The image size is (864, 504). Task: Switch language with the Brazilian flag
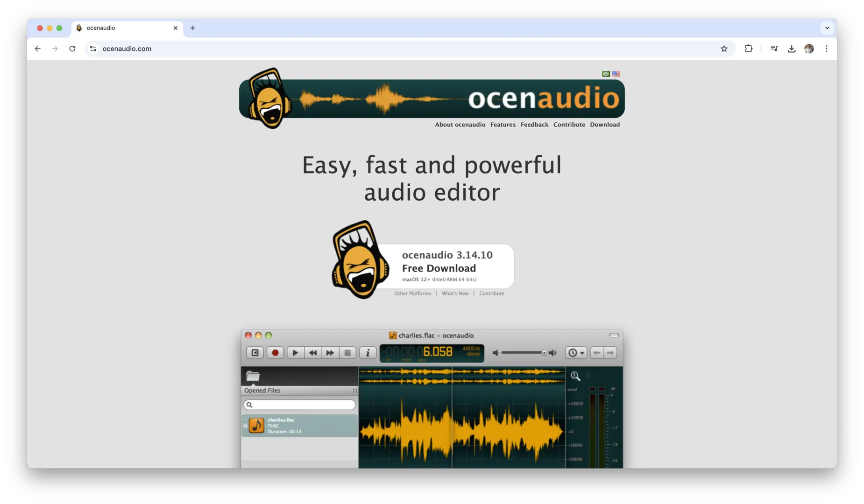coord(606,74)
